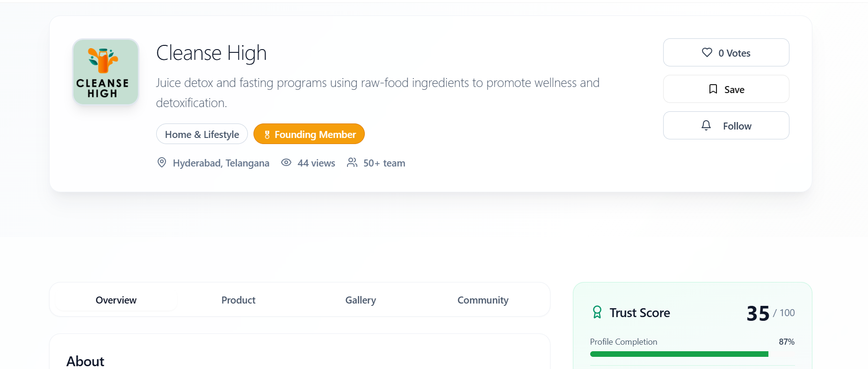Click the location pin icon
Image resolution: width=868 pixels, height=369 pixels.
[x=162, y=163]
